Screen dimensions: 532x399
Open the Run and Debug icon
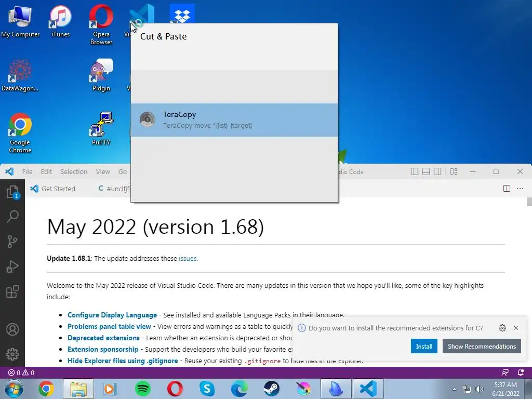point(12,267)
